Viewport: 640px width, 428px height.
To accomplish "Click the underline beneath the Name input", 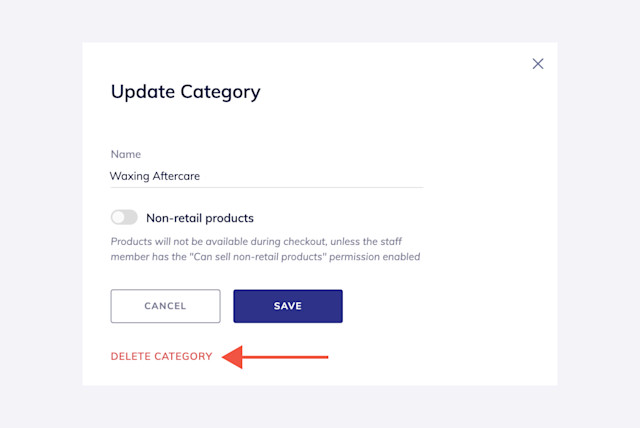I will click(267, 187).
